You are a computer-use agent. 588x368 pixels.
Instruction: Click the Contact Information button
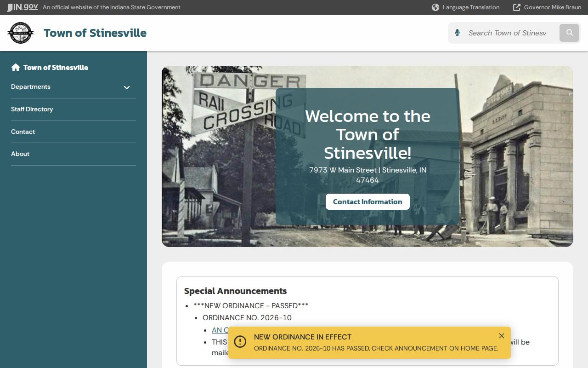[367, 201]
